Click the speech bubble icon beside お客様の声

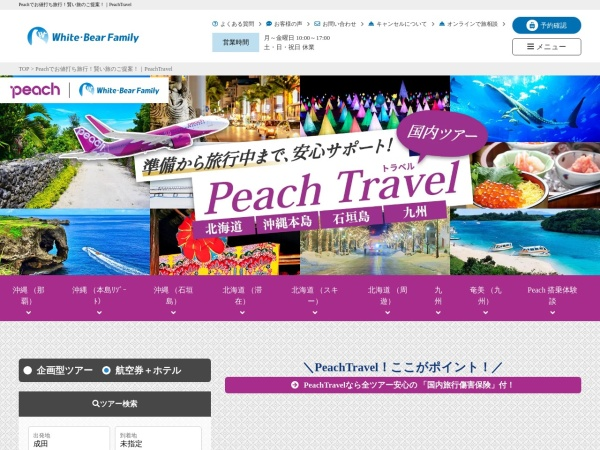point(269,24)
